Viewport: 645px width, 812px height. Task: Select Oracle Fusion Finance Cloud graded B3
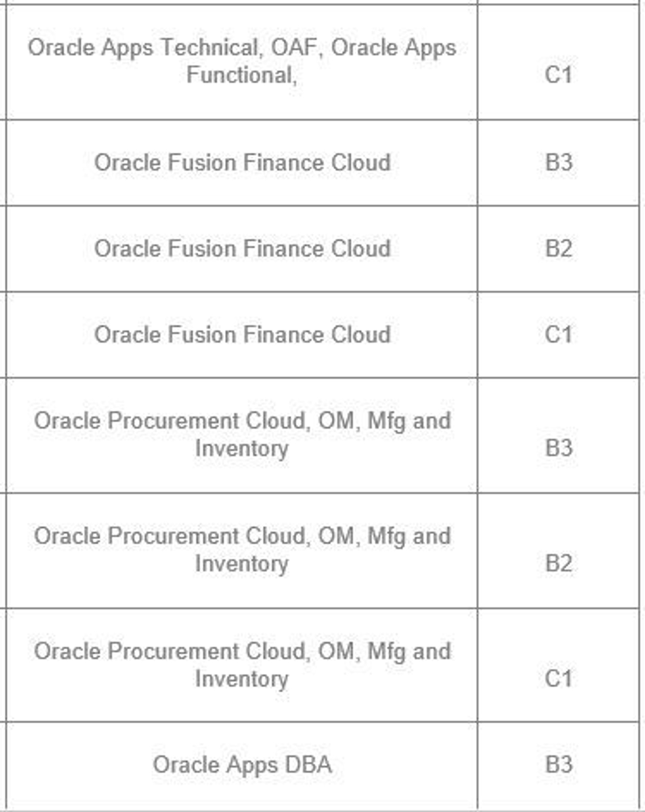[242, 163]
